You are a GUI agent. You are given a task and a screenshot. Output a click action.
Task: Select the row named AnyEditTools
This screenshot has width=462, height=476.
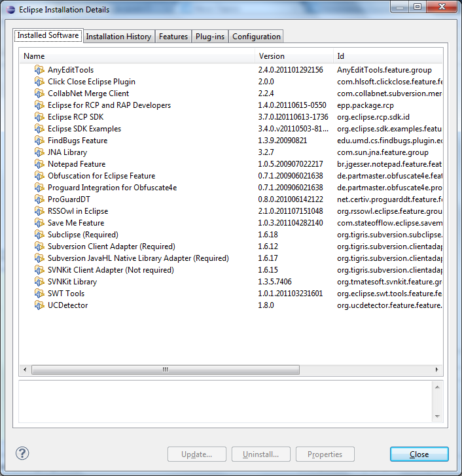71,70
